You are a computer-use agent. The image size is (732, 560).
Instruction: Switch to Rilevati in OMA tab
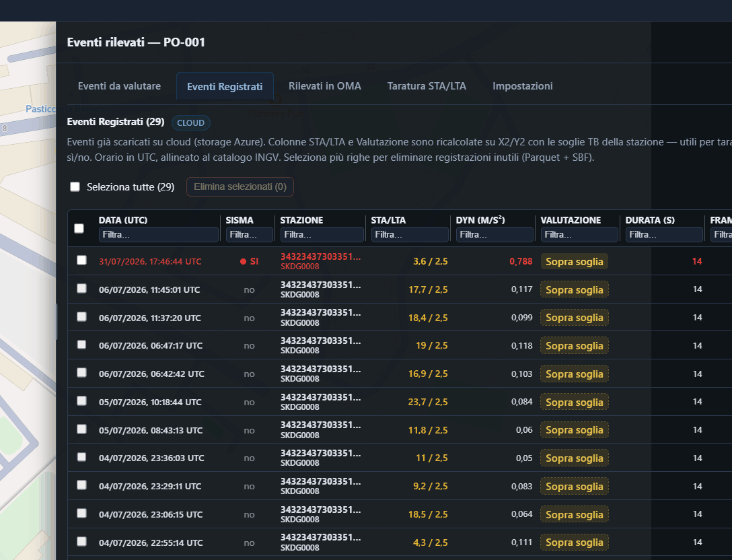click(x=324, y=86)
